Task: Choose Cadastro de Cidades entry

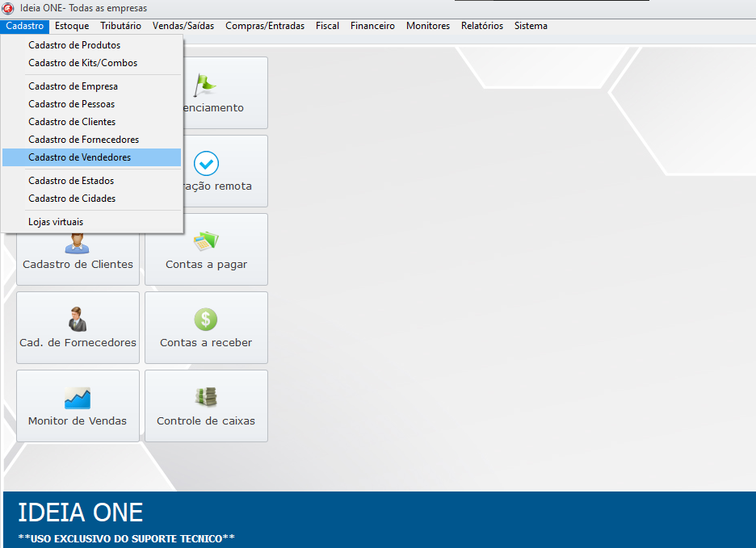Action: [72, 199]
